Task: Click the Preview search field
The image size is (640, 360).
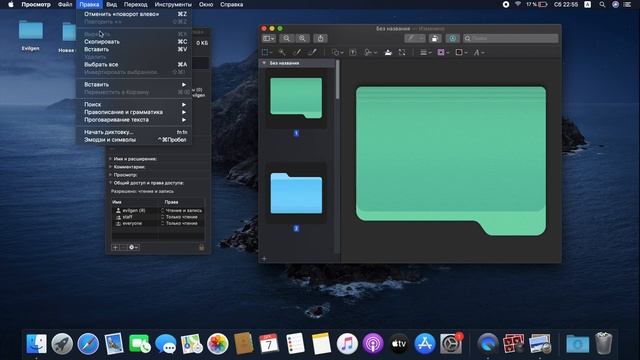Action: (x=511, y=38)
